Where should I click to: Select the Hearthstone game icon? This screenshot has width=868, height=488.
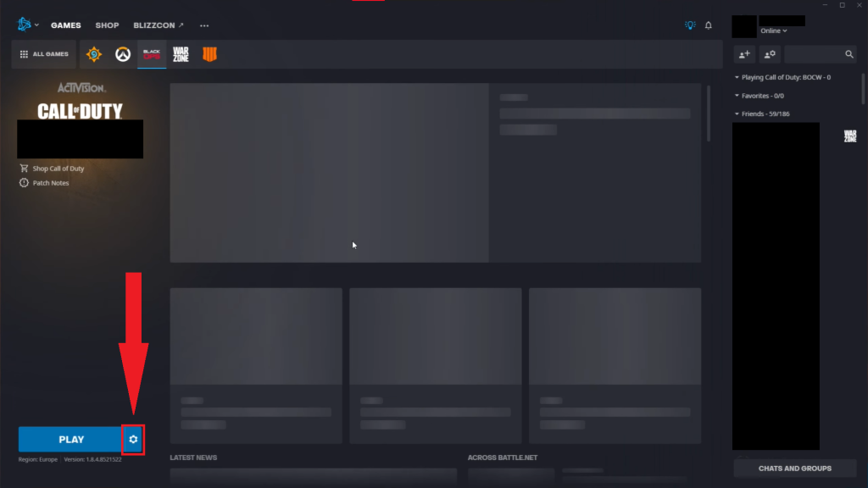click(94, 54)
